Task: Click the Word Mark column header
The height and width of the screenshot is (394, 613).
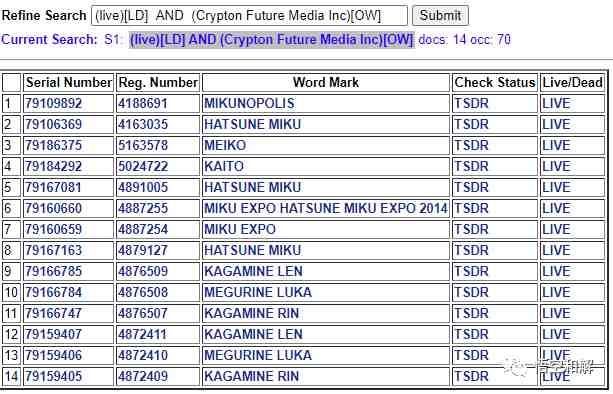Action: (x=326, y=82)
